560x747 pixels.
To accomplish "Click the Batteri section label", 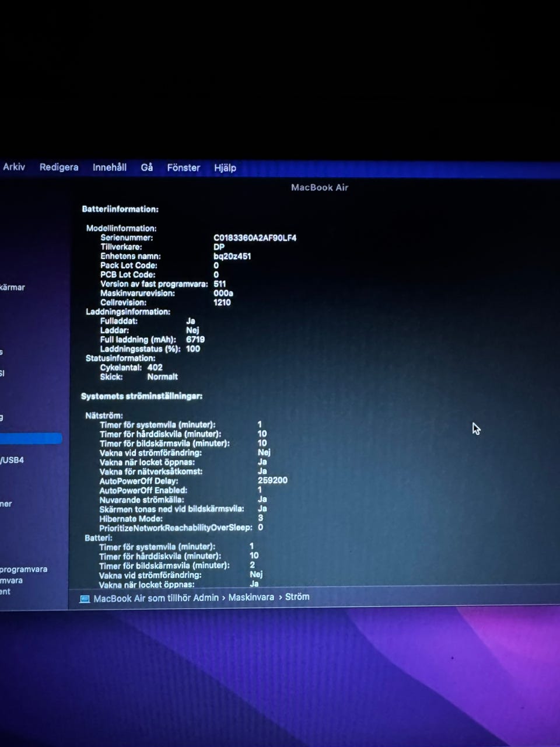I will pos(99,537).
